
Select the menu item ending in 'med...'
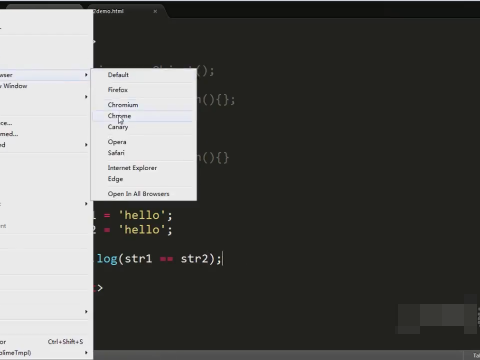click(45, 134)
